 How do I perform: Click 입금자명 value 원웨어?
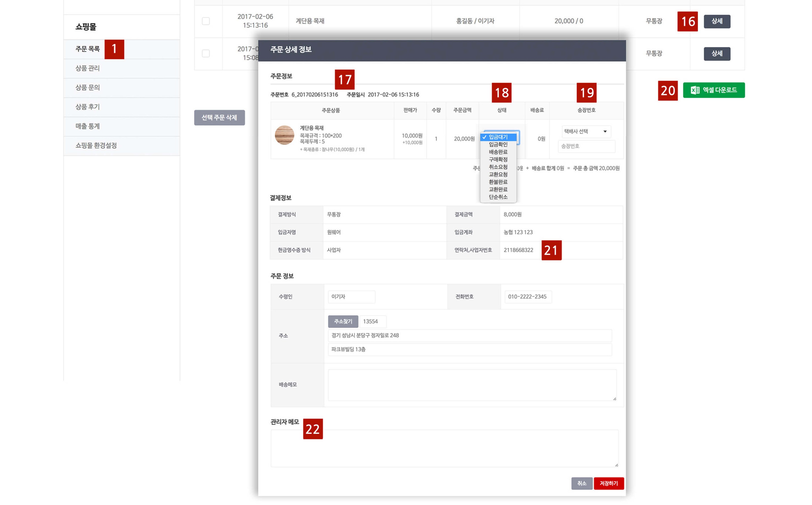coord(334,232)
